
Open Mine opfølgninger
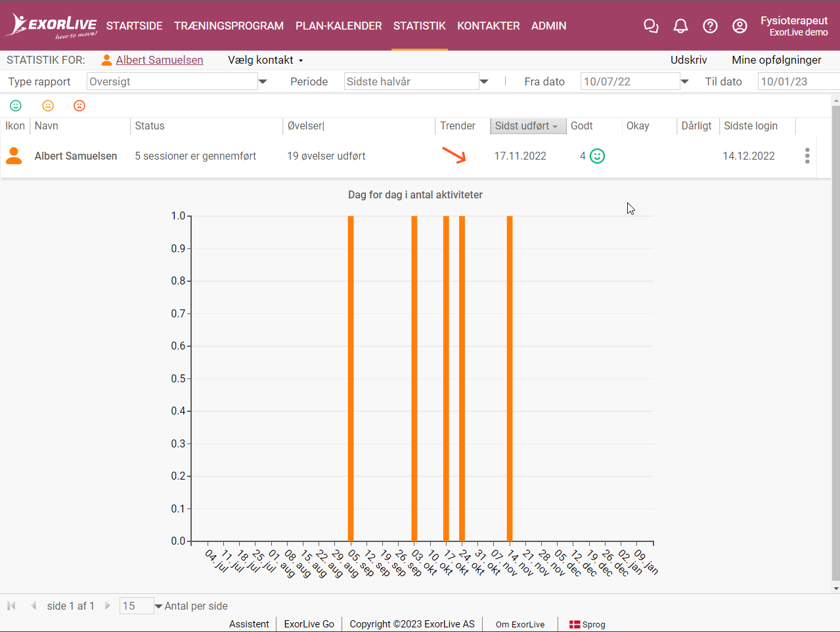[776, 60]
